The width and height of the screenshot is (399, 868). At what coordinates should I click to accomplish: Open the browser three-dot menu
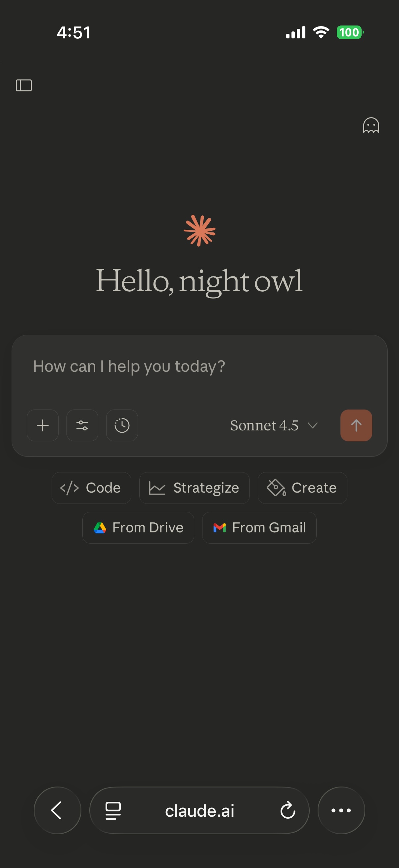341,810
